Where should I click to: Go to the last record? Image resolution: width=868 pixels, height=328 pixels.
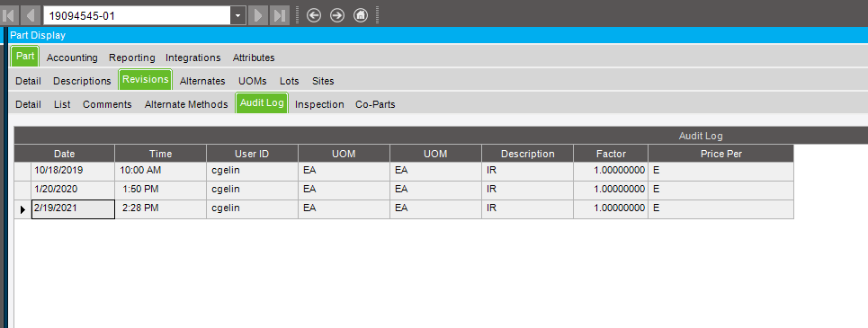tap(280, 15)
